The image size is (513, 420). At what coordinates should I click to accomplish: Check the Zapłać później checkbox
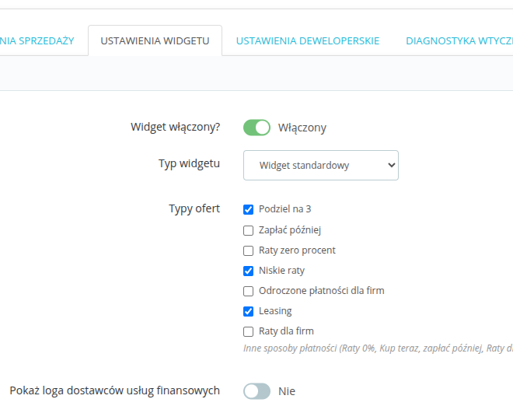tap(249, 230)
